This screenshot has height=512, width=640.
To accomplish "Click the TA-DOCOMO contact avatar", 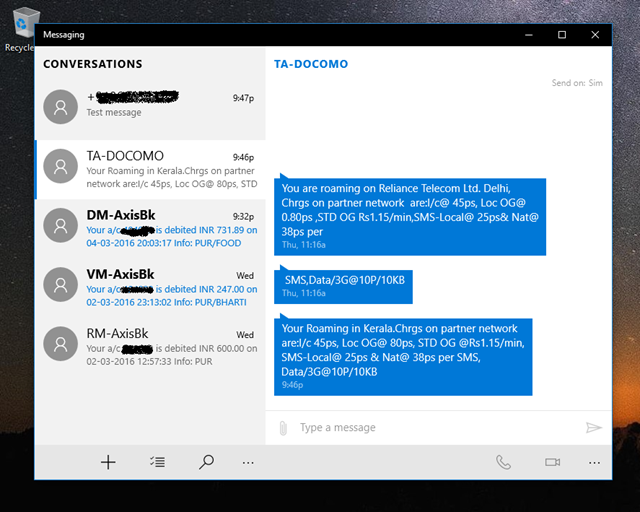I will click(x=60, y=166).
